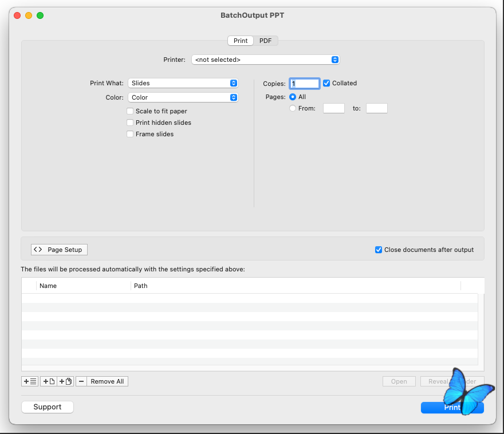The height and width of the screenshot is (434, 504).
Task: Click the Open button
Action: [399, 381]
